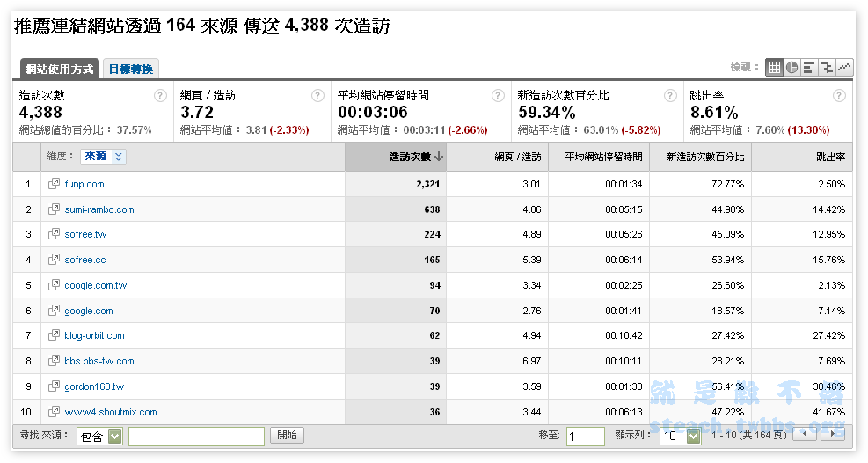
Task: Open funp.com external link icon
Action: click(54, 184)
